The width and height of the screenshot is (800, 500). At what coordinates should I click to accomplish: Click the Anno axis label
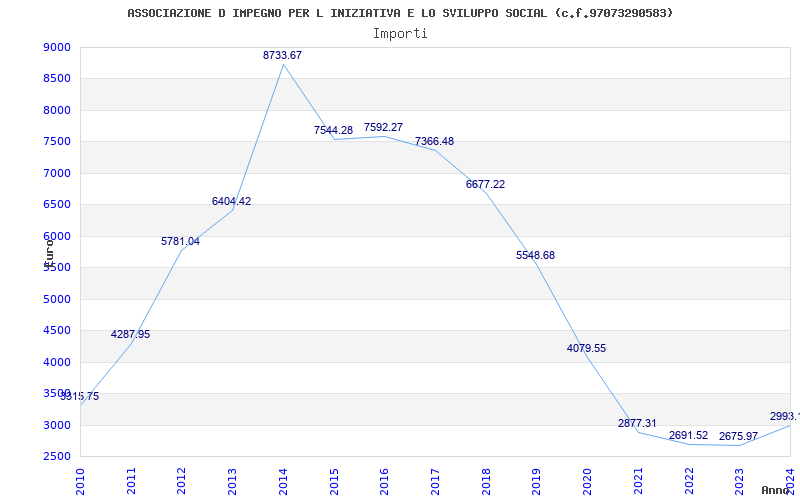pos(775,490)
